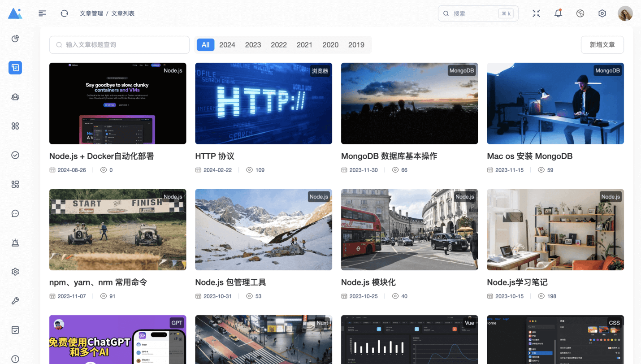Open the Node.js + Docker自动化部署 thumbnail
Screen dimensions: 641x364
pos(117,103)
